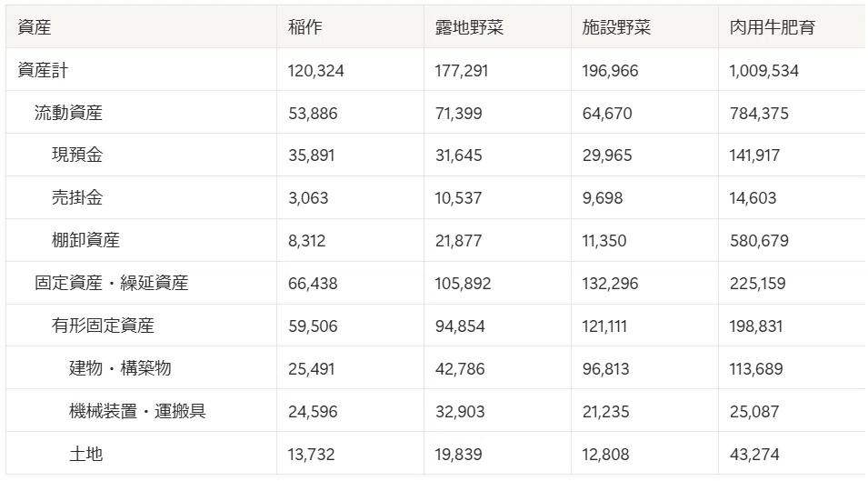Screen dimensions: 868x481
Task: Select the 機械装置・運搬具 row label
Action: [137, 411]
